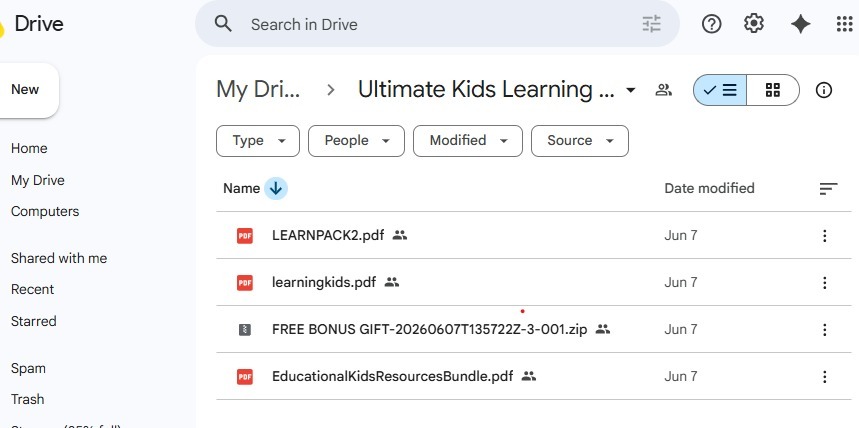The image size is (859, 428).
Task: Click the PDF icon of LEARNPACK2.pdf
Action: coord(245,236)
